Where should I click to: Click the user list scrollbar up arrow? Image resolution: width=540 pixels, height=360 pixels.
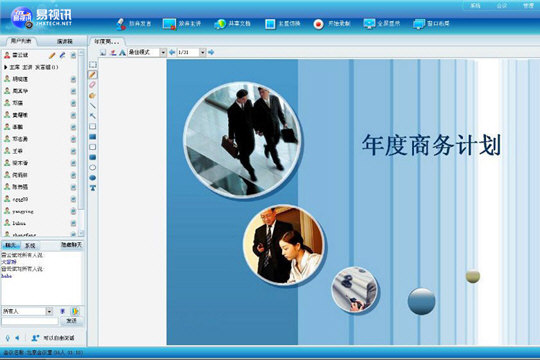81,54
